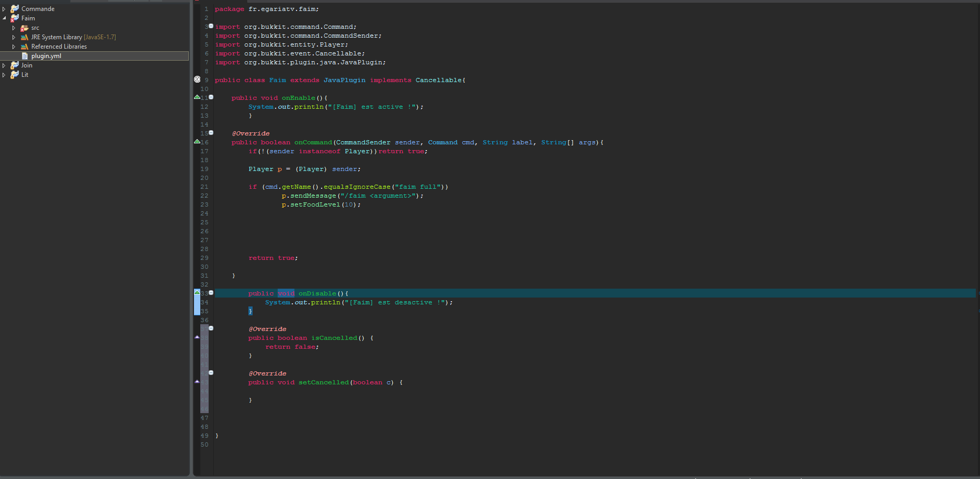
Task: Click the onCommand method name
Action: 313,142
